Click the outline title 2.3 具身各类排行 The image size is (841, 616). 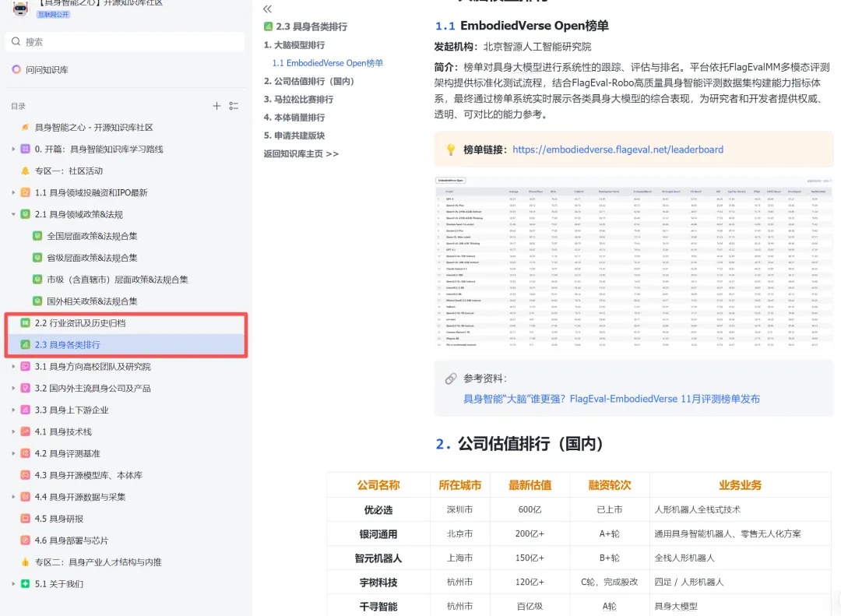(x=311, y=26)
